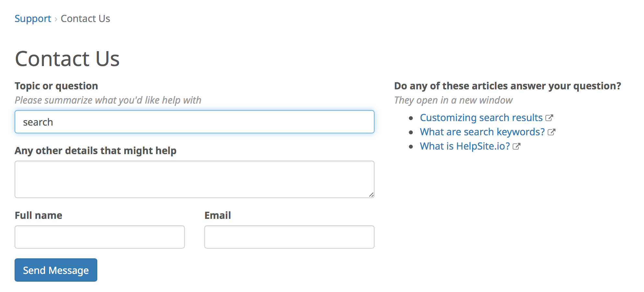Select the Contact Us breadcrumb item
Viewport: 644px width, 292px height.
[x=85, y=19]
